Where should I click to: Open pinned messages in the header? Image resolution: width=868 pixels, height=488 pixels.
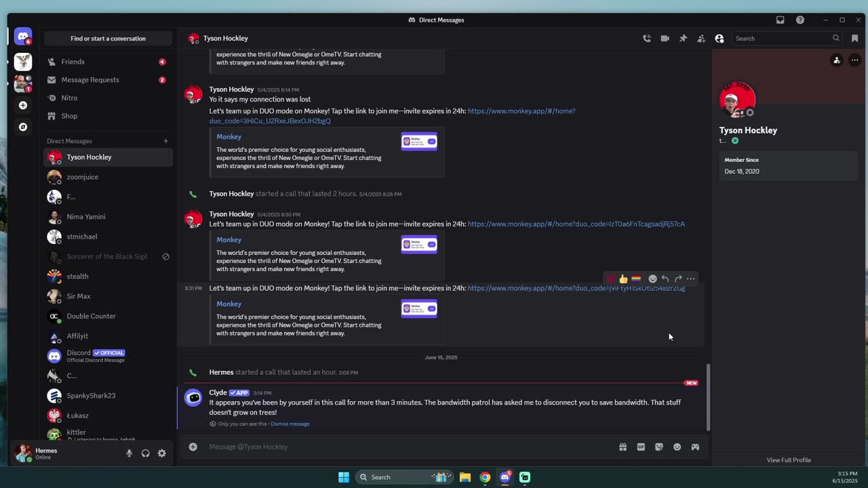[683, 39]
